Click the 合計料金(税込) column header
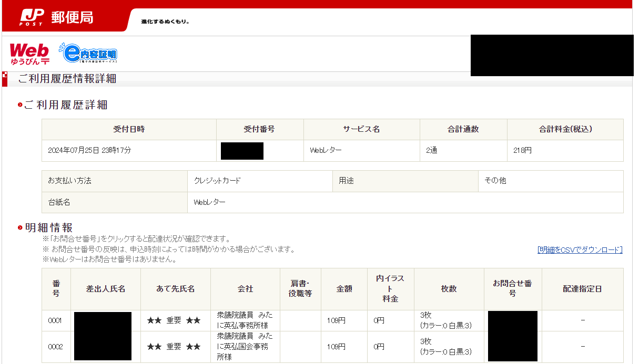The image size is (639, 364). pyautogui.click(x=565, y=129)
